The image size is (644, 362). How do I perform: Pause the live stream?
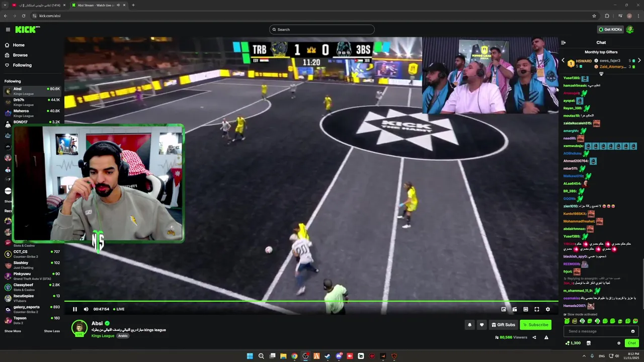pos(75,309)
